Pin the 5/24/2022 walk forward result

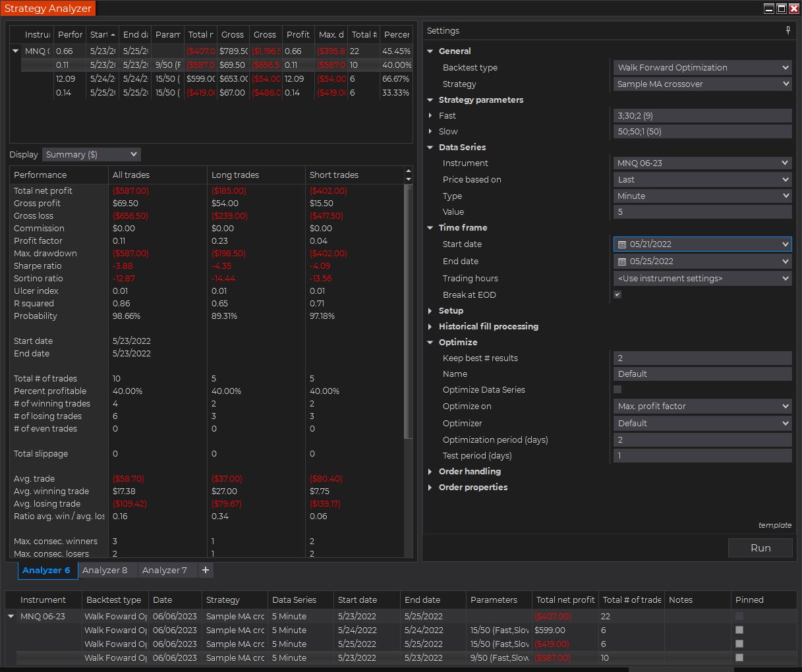(x=739, y=630)
